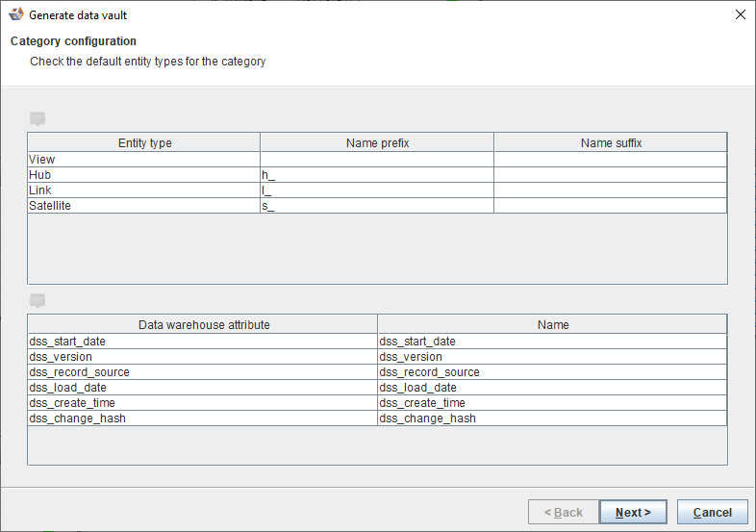Select the Satellite entity type row

pyautogui.click(x=143, y=206)
